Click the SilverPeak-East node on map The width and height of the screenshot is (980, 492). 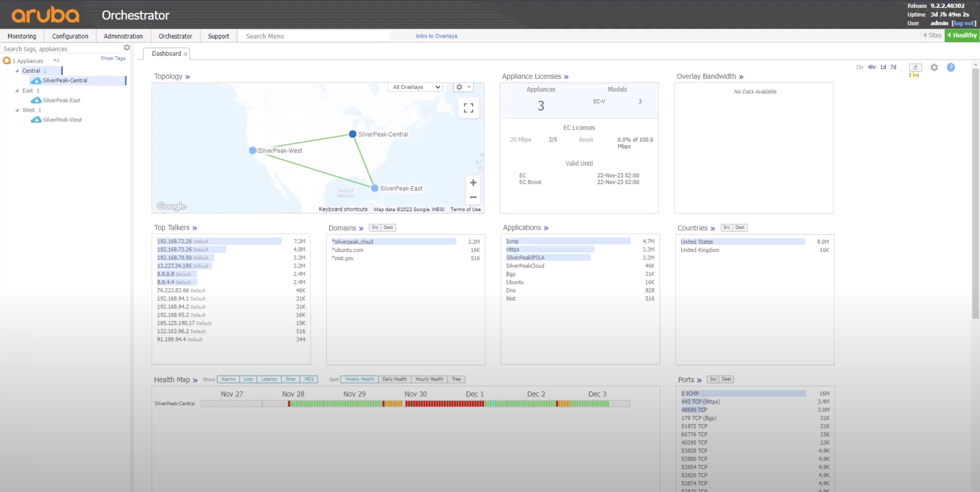374,188
